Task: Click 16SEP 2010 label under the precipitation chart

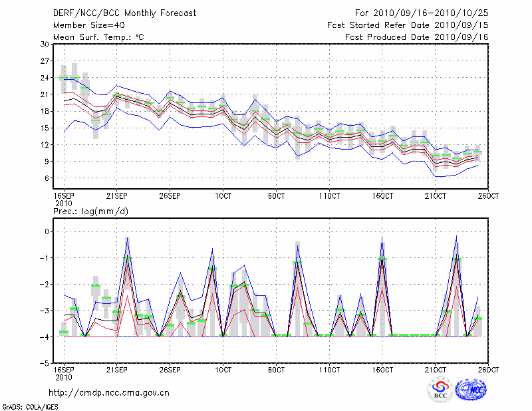Action: 64,372
